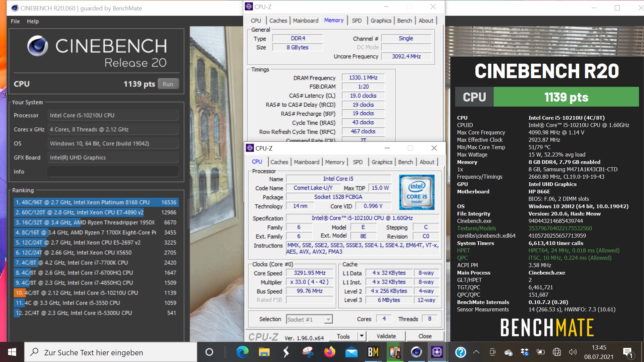Switch to Caches tab in lower CPU-Z
This screenshot has width=644, height=362.
point(279,162)
